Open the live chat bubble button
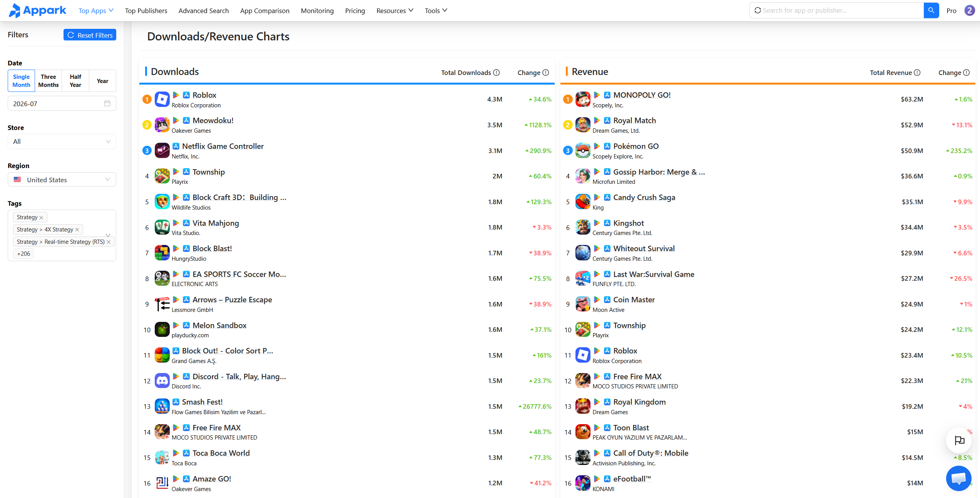Viewport: 980px width, 498px height. coord(959,478)
